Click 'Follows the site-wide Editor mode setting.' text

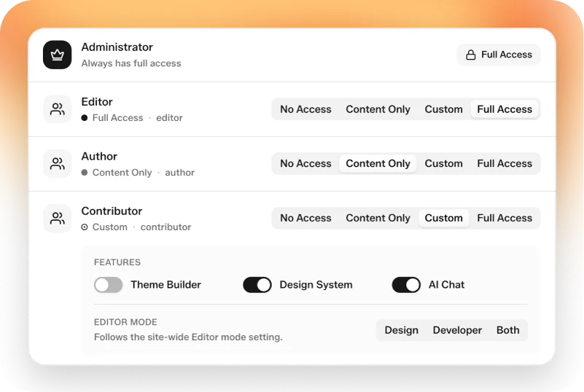pyautogui.click(x=188, y=337)
